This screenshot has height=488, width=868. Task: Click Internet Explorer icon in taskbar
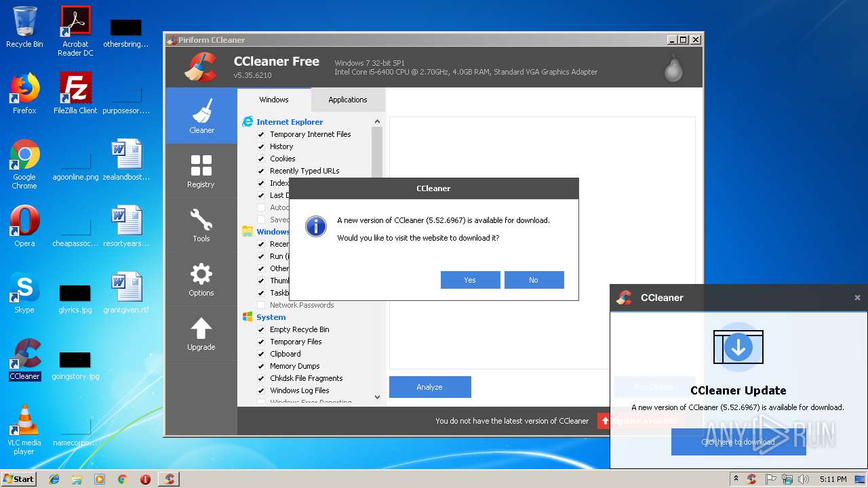[x=54, y=479]
